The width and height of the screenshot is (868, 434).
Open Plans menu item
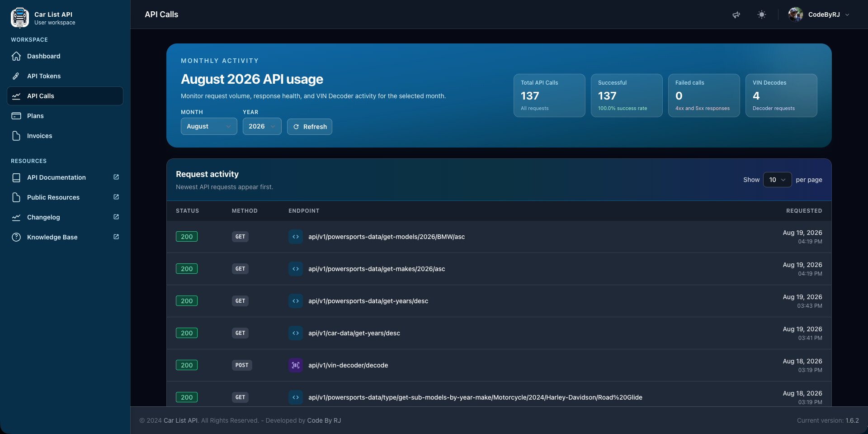65,116
